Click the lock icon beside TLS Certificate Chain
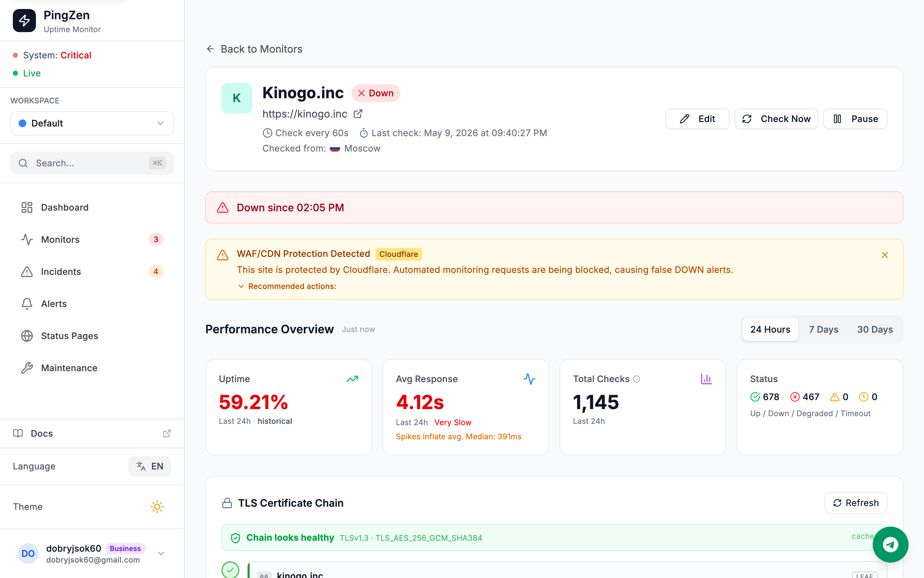The height and width of the screenshot is (578, 924). [227, 503]
